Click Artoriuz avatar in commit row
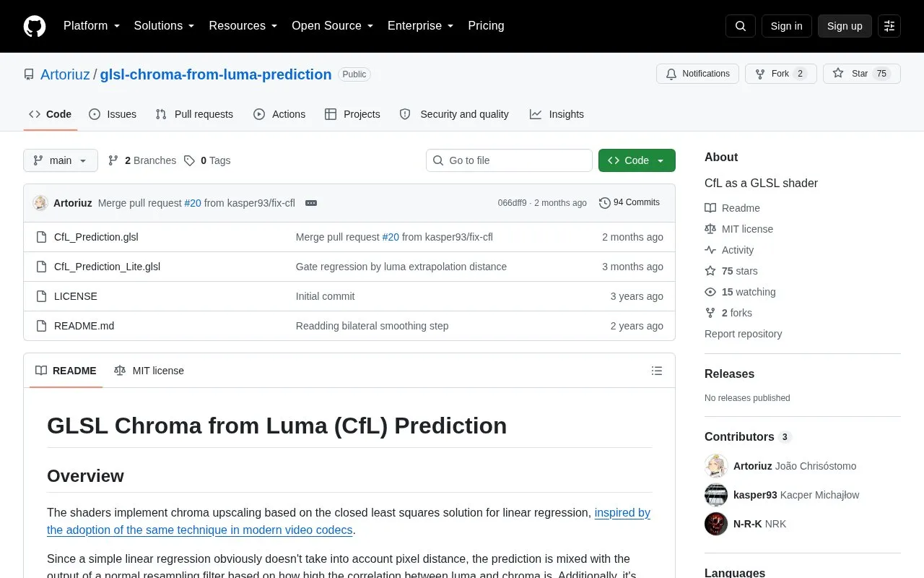Screen dimensions: 924x578 [x=40, y=203]
